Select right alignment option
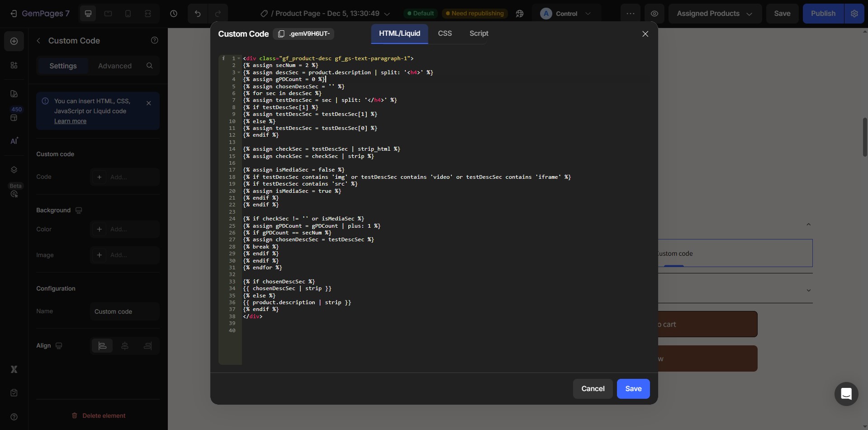This screenshot has width=868, height=430. coord(147,346)
